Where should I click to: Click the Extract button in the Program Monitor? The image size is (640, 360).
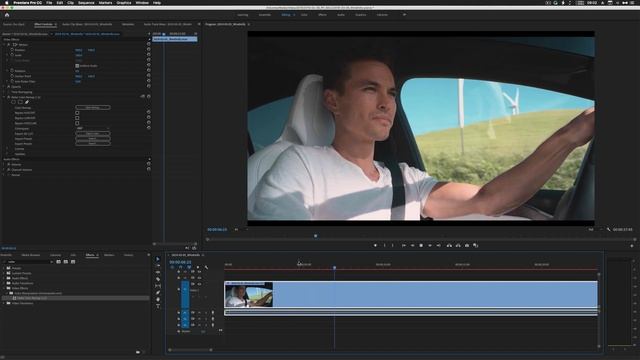click(458, 246)
